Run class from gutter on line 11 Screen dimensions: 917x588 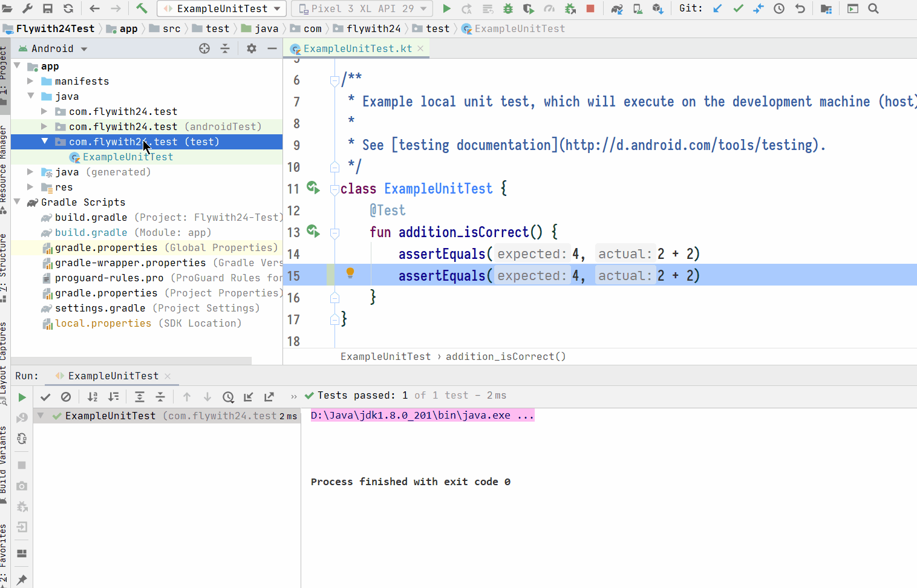pyautogui.click(x=313, y=188)
